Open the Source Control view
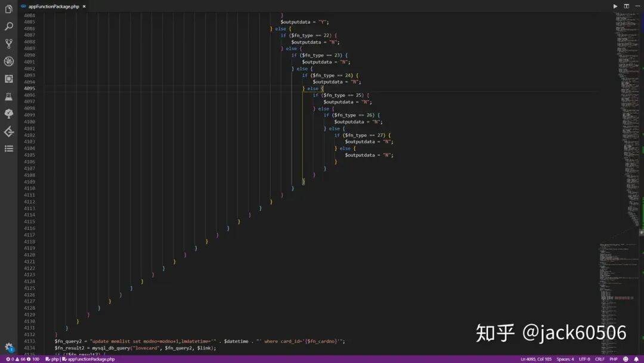The image size is (644, 363). (8, 44)
